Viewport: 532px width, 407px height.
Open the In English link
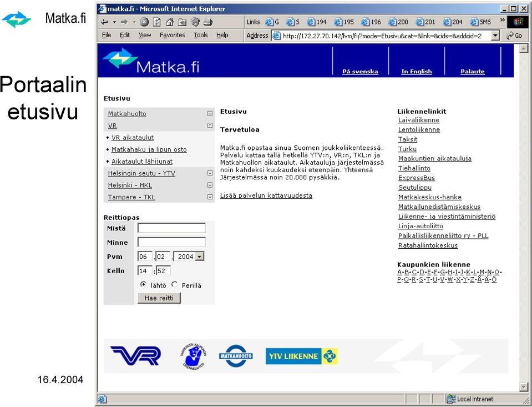(x=416, y=71)
